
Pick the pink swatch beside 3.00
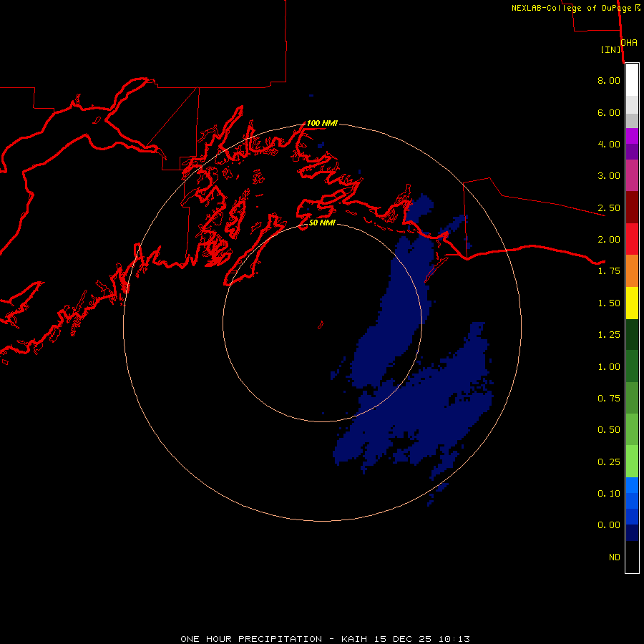(x=632, y=175)
